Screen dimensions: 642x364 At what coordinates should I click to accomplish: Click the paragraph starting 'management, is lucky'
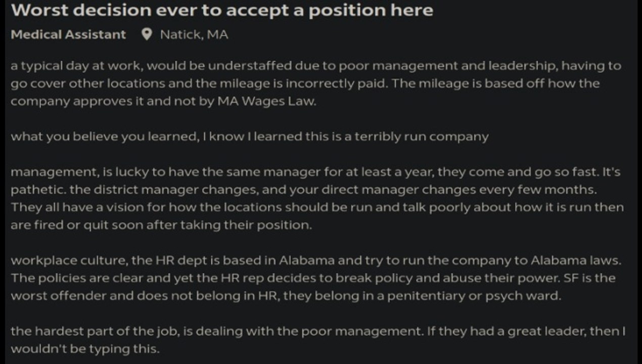[x=317, y=198]
